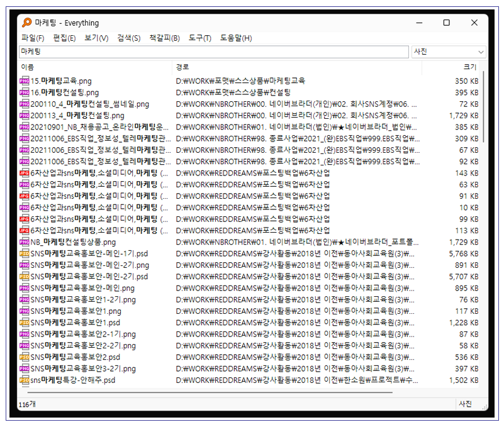504x427 pixels.
Task: Sort by the 크기 column header
Action: (x=451, y=67)
